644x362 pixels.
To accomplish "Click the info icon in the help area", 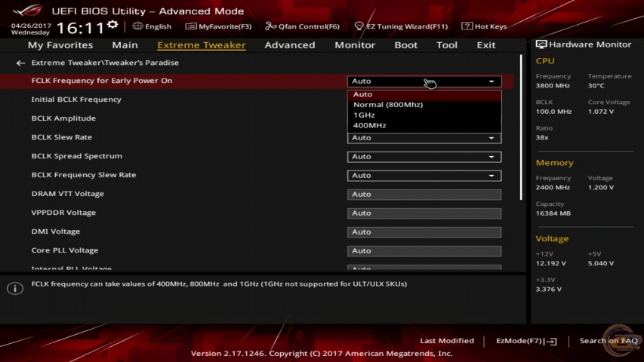I will point(15,288).
